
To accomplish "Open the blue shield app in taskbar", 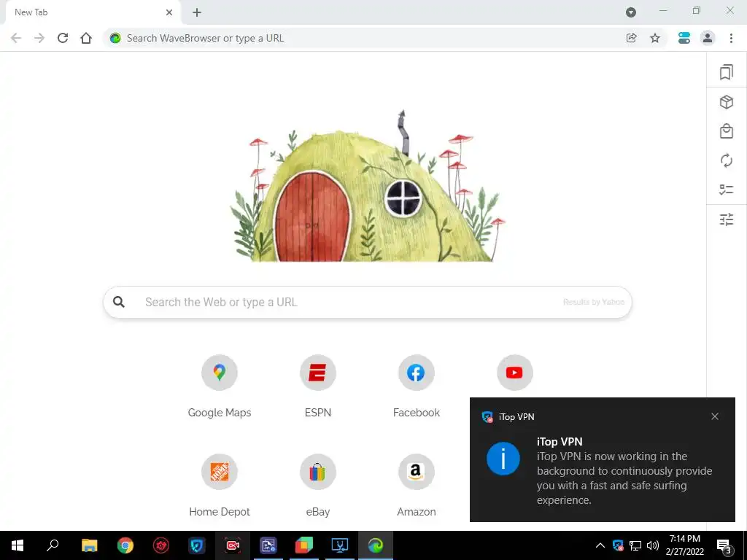I will click(x=197, y=545).
